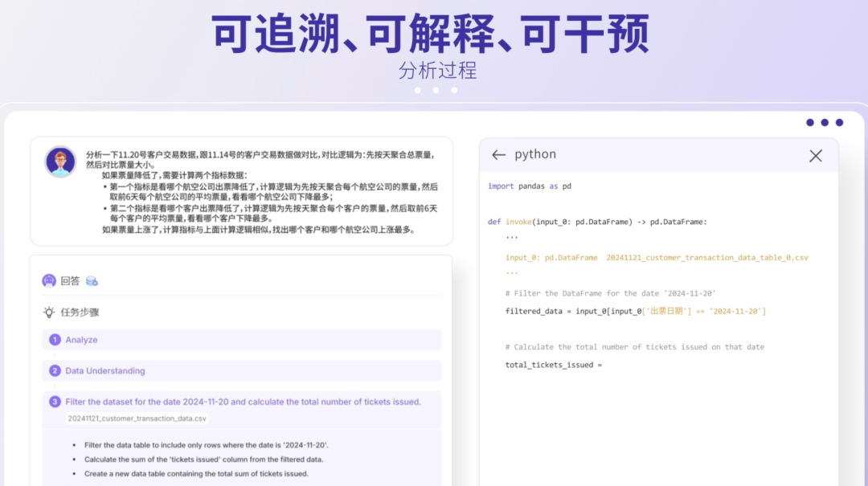Open the 20241121_customer_transaction_data.csv file tag
The image size is (868, 486).
pyautogui.click(x=137, y=419)
